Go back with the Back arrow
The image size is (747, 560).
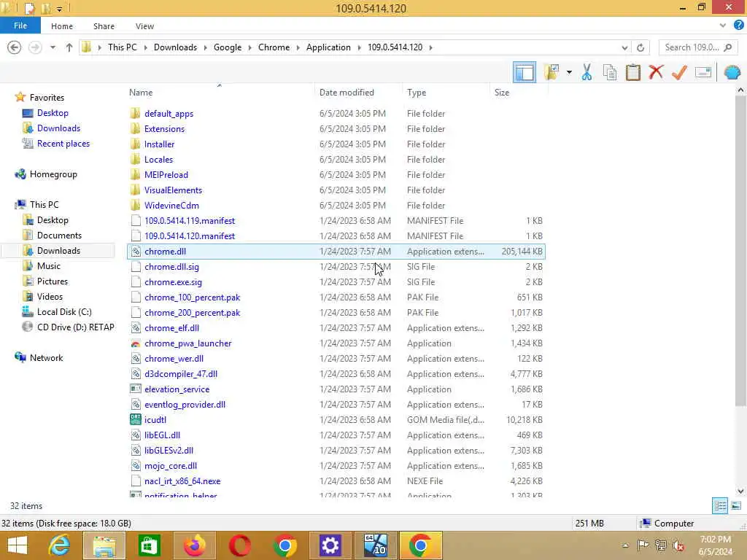(15, 47)
